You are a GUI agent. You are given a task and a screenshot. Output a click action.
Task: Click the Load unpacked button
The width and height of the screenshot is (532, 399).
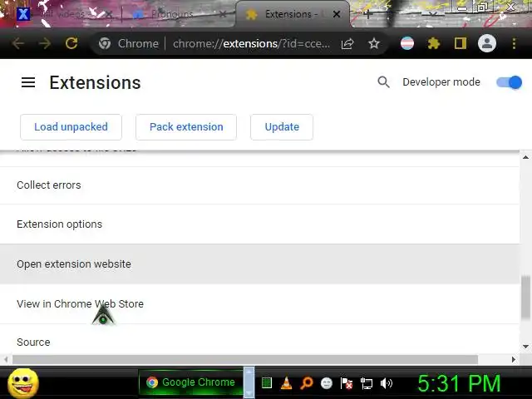point(71,127)
